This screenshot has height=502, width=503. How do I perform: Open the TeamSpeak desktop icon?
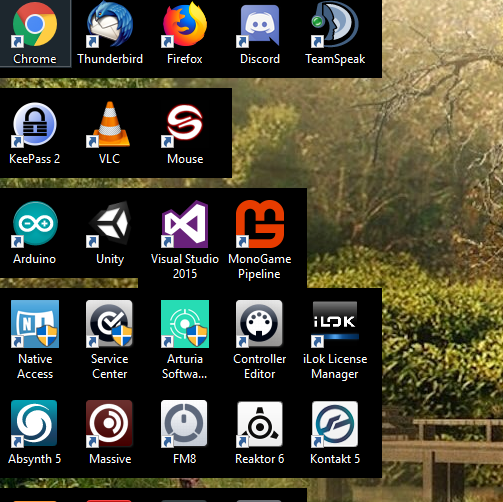click(x=335, y=24)
